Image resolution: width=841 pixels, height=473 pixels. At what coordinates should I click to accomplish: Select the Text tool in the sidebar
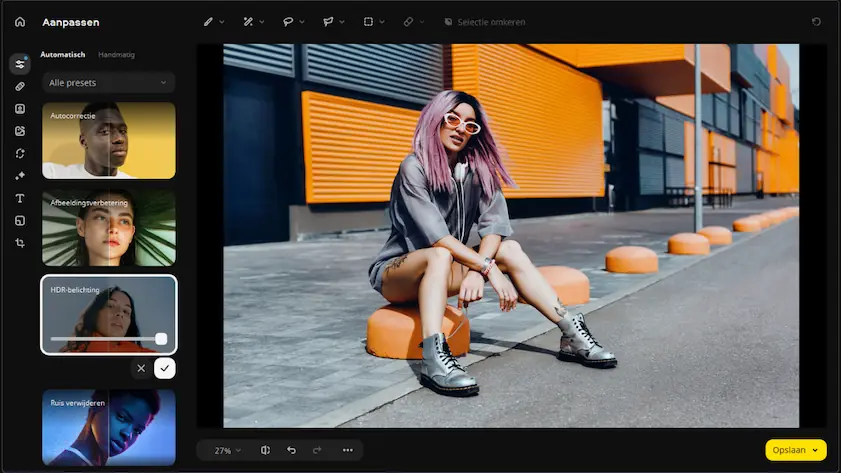(20, 198)
